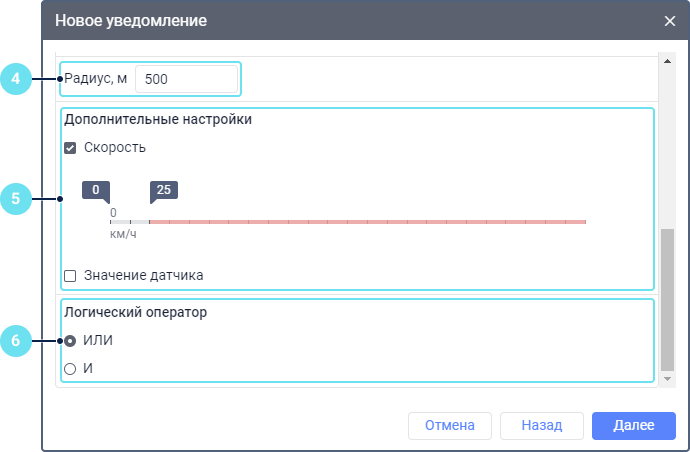Image resolution: width=690 pixels, height=452 pixels.
Task: Click the Дополнительные настройки heading
Action: (158, 119)
